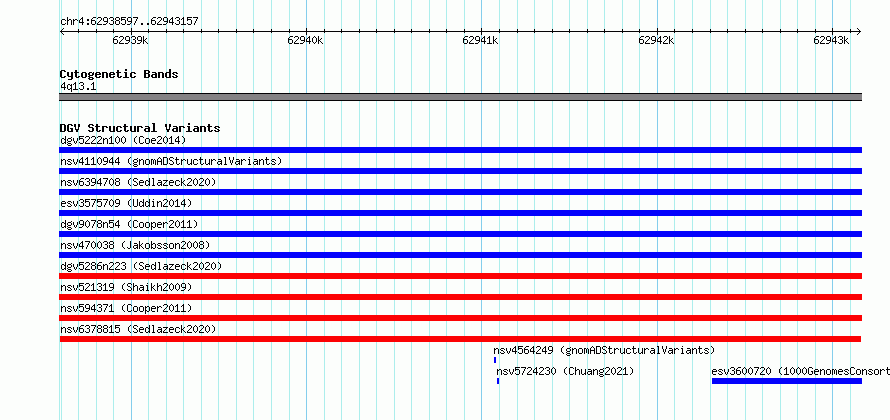
Task: Select the blue bar under dgv5222n100
Action: pyautogui.click(x=460, y=150)
